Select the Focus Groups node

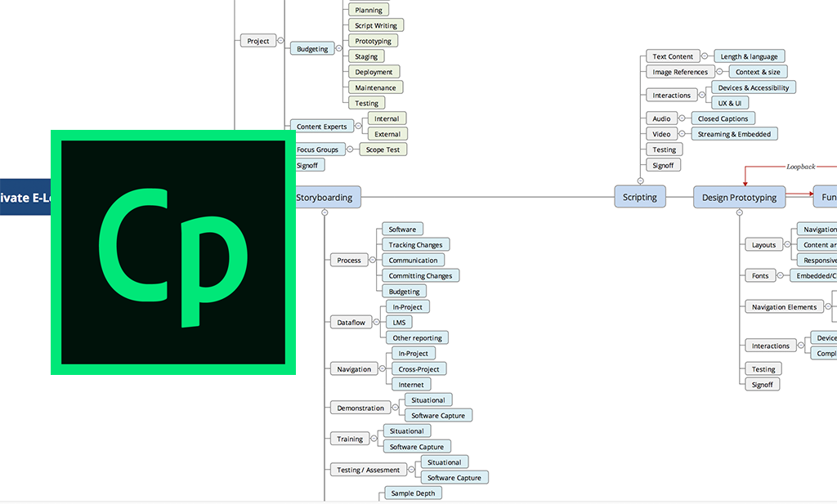pos(320,149)
